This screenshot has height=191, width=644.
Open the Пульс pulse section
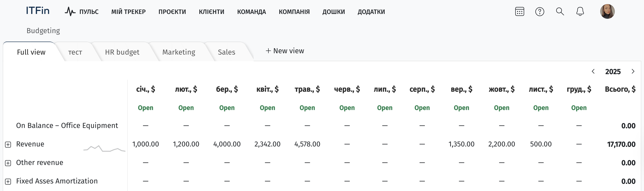tap(82, 12)
